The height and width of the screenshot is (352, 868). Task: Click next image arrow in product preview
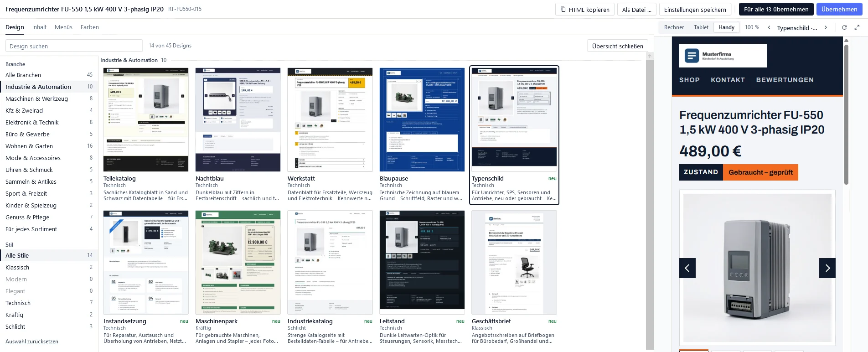(x=827, y=268)
